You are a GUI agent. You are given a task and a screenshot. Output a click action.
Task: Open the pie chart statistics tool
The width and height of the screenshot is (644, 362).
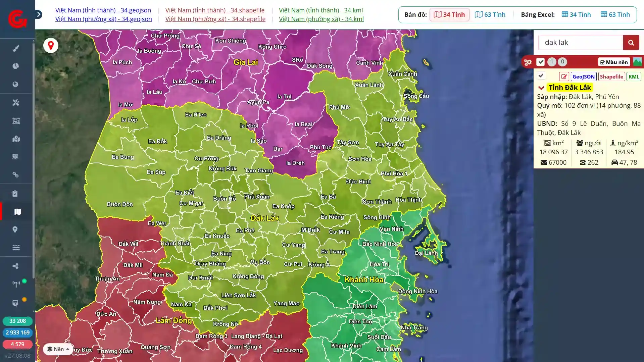click(x=16, y=66)
